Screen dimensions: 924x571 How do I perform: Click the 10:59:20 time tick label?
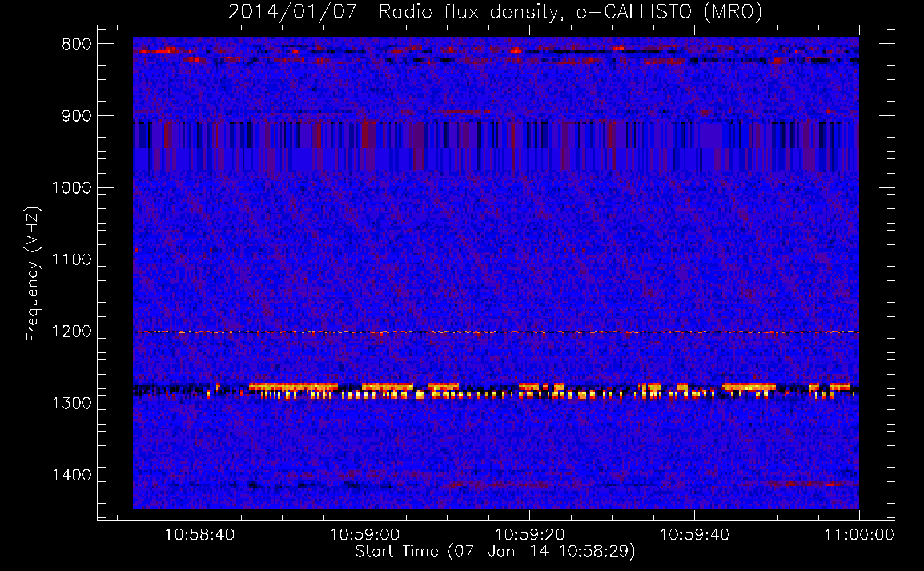(x=529, y=535)
